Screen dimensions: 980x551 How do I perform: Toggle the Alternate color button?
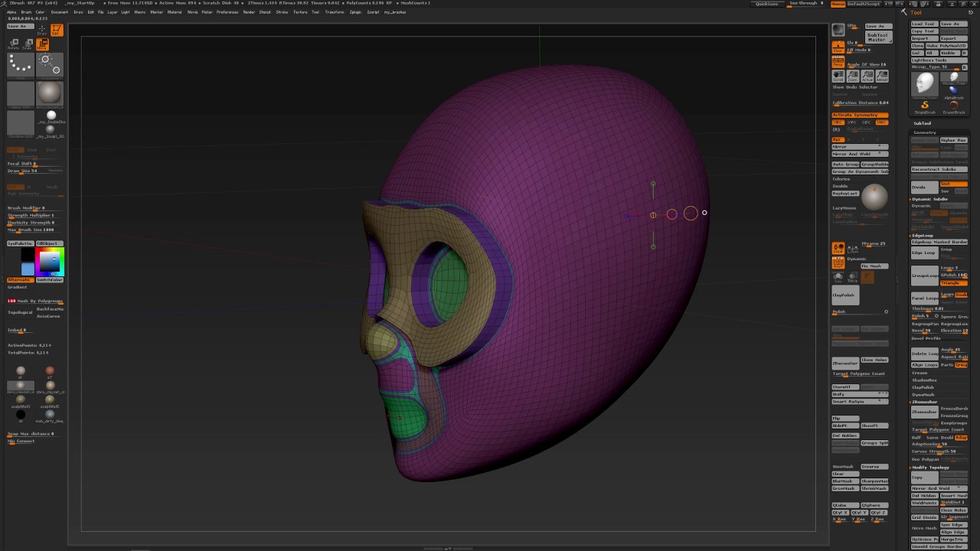tap(20, 280)
